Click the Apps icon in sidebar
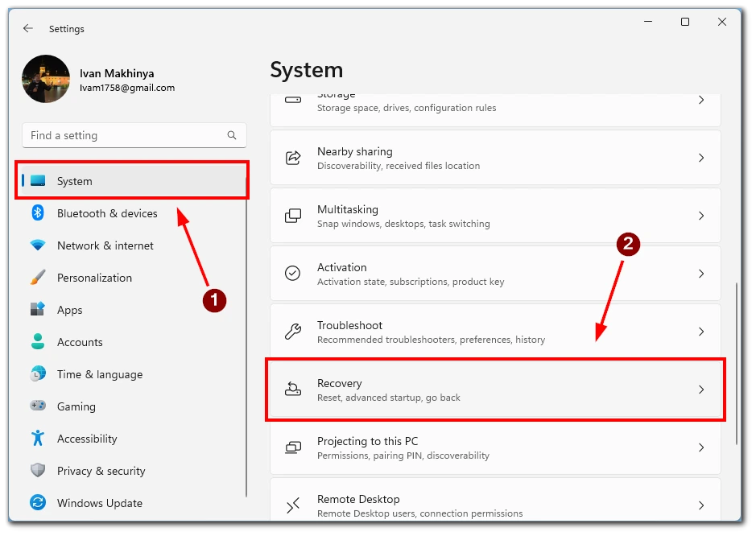Image resolution: width=756 pixels, height=536 pixels. coord(38,309)
